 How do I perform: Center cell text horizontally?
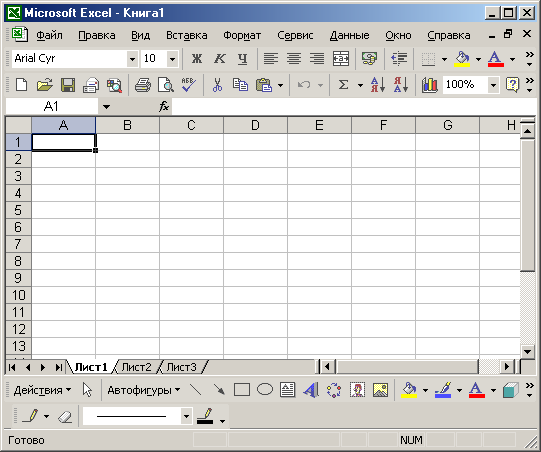(x=294, y=58)
